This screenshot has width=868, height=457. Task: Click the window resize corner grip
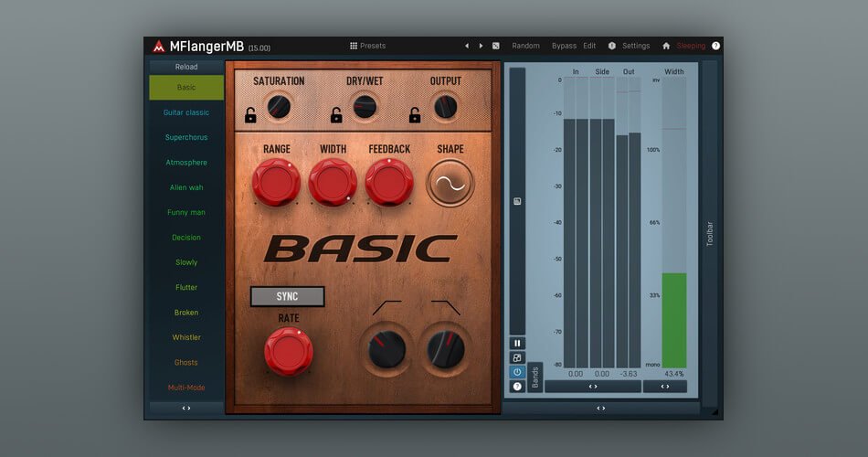tap(715, 411)
